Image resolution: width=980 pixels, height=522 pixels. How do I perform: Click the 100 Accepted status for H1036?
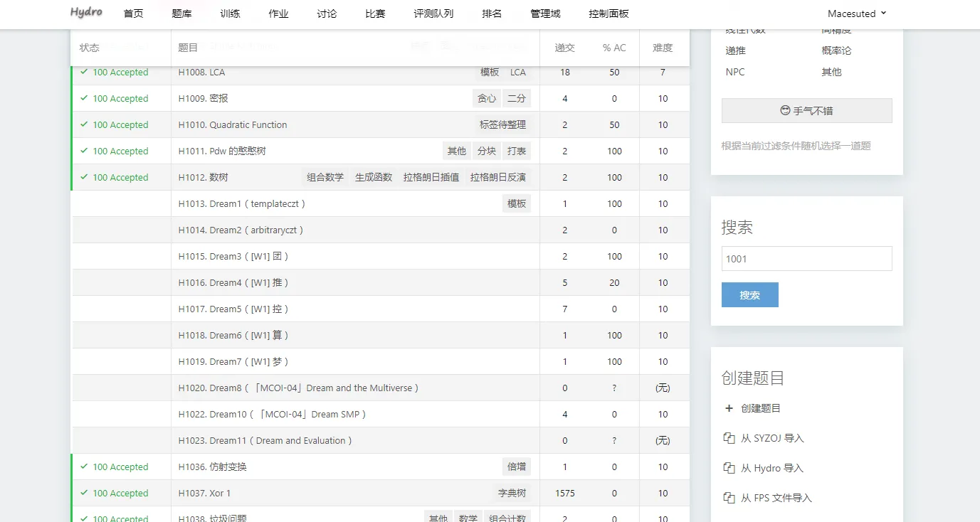coord(120,467)
